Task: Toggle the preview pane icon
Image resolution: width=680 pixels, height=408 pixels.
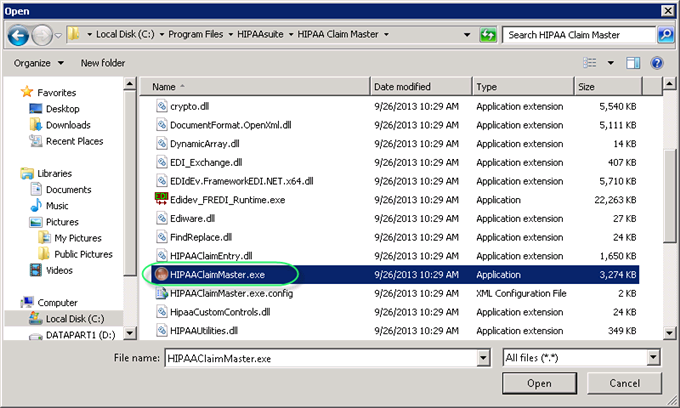Action: tap(633, 62)
